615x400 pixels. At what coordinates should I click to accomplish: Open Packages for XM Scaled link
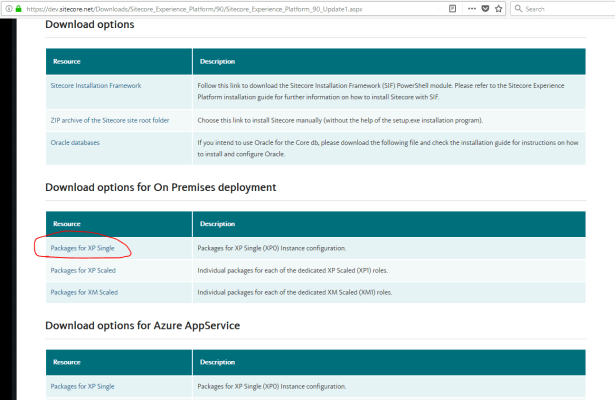pos(84,293)
